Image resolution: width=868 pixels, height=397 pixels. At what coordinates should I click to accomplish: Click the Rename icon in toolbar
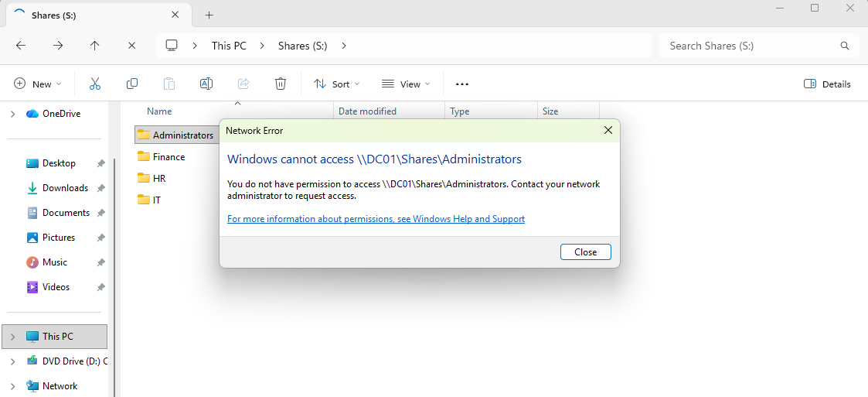(206, 84)
